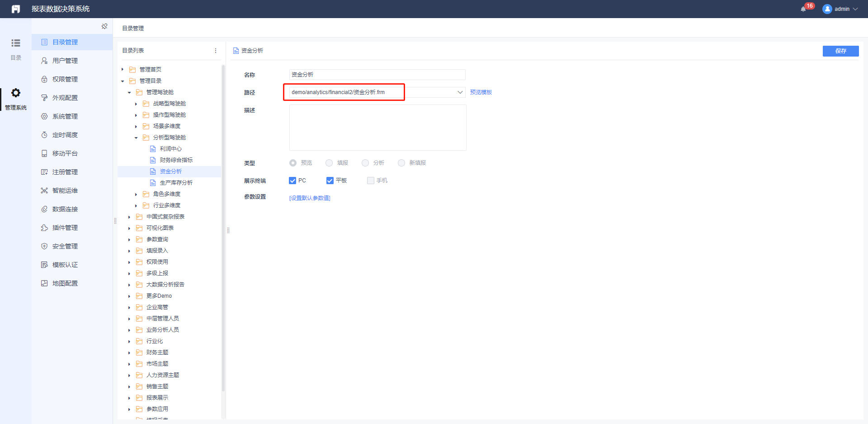Click the 外观配置 paint roller icon

tap(44, 98)
